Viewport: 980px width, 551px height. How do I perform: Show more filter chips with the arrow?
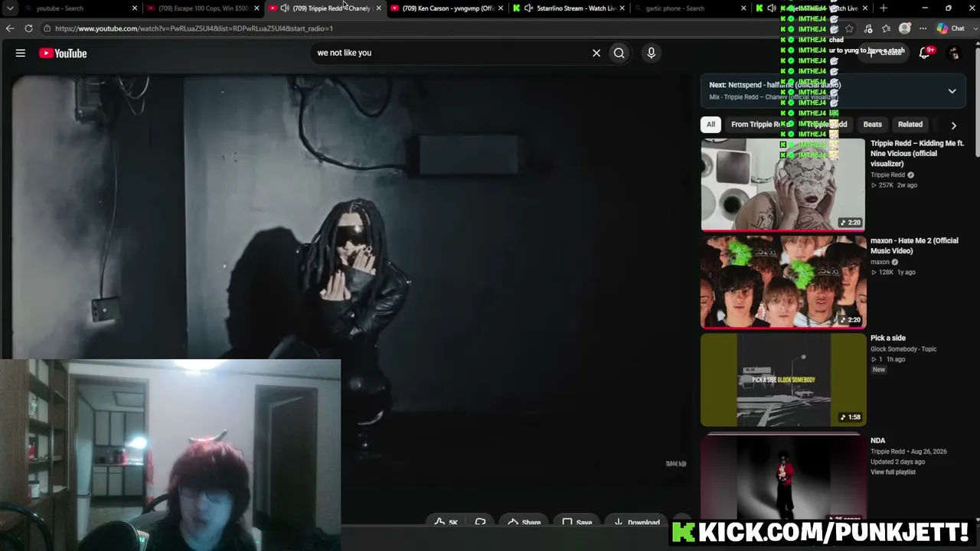pyautogui.click(x=953, y=125)
